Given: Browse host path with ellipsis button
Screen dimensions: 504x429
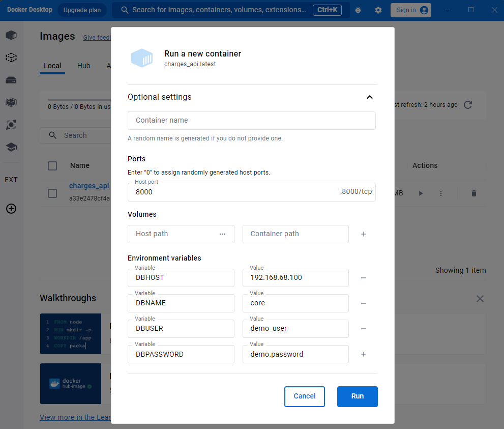Looking at the screenshot, I should click(x=222, y=234).
